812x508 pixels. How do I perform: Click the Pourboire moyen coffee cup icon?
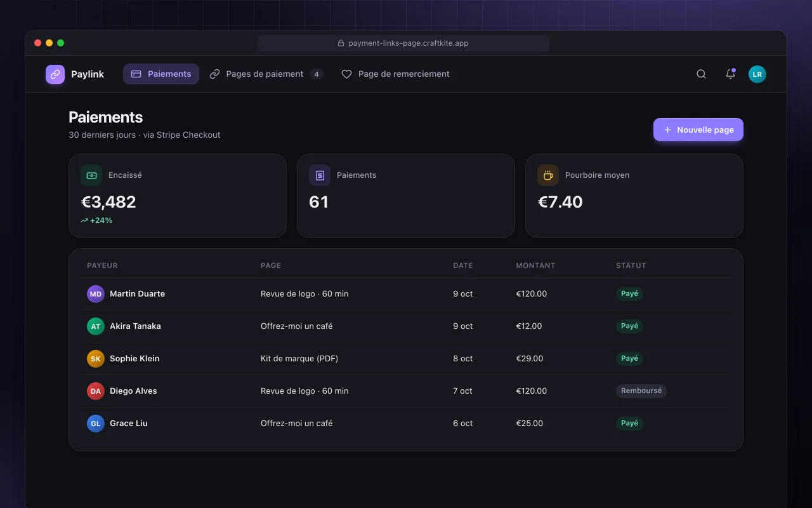pos(548,175)
